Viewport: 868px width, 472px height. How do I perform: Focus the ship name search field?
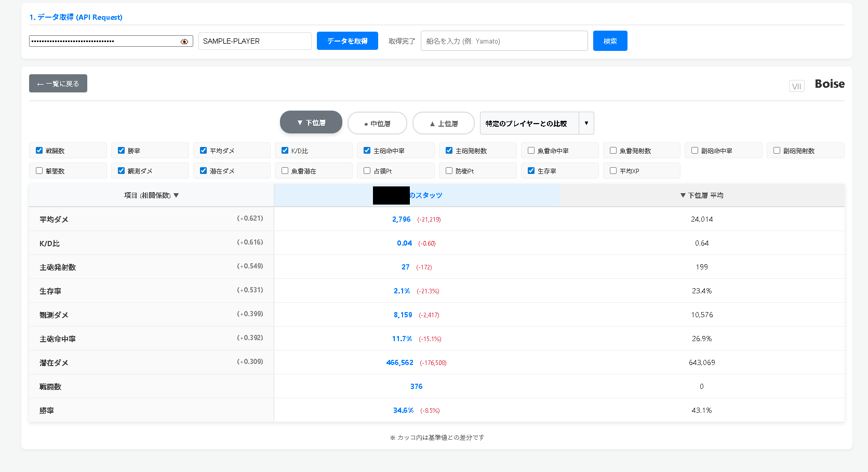click(503, 41)
